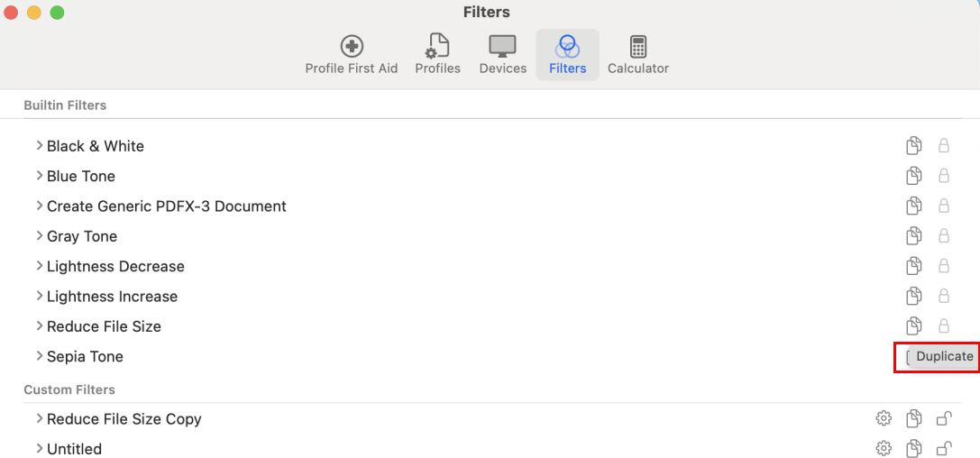Open settings gear for Untitled filter
980x458 pixels.
tap(884, 448)
